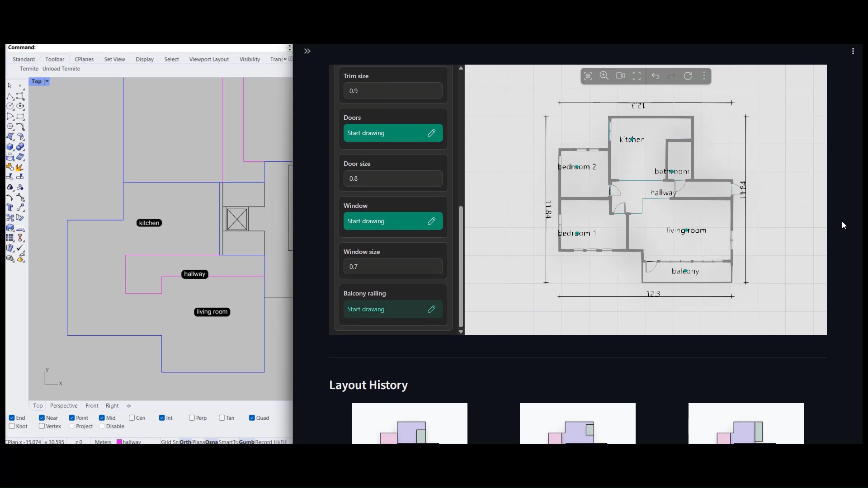Image resolution: width=868 pixels, height=488 pixels.
Task: Select the rectangle tool in Rhino toolbar
Action: pos(20,117)
